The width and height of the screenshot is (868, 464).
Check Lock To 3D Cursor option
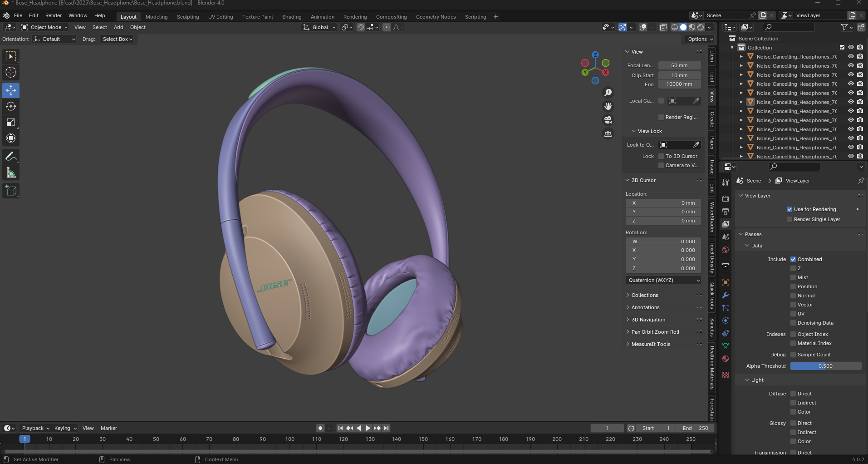click(x=661, y=156)
